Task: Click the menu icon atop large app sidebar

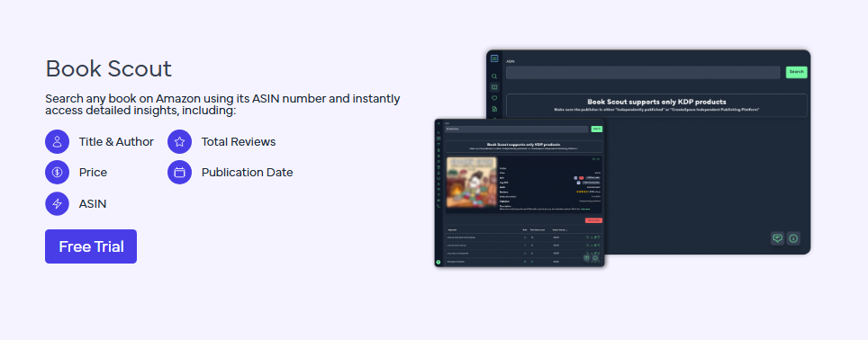Action: [494, 58]
